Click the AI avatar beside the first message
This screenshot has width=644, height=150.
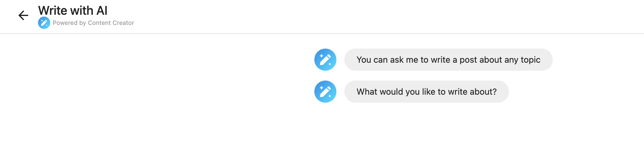tap(325, 60)
